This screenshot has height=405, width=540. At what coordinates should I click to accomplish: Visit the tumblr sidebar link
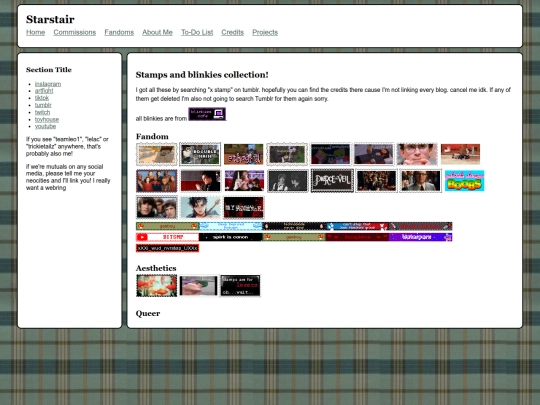point(43,105)
